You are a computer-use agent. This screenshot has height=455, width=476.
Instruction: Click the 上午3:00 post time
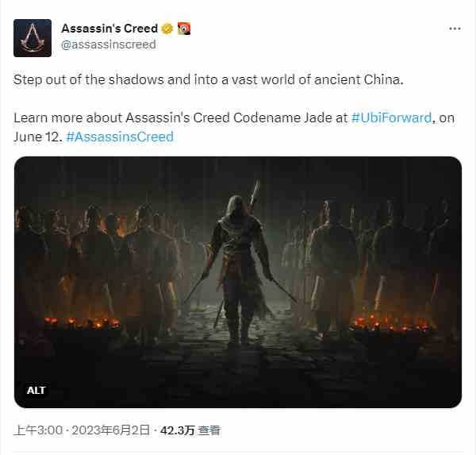[x=38, y=430]
